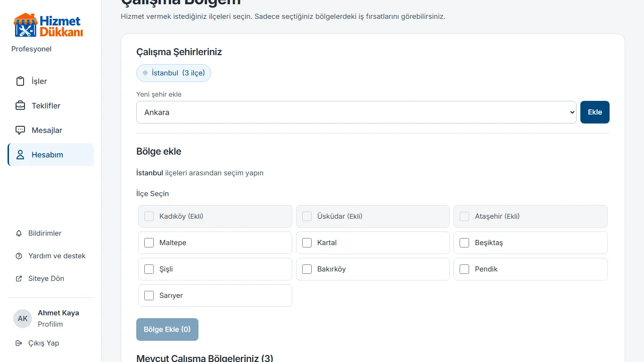
Task: Tick the Beşiktaş district checkbox
Action: [x=464, y=243]
